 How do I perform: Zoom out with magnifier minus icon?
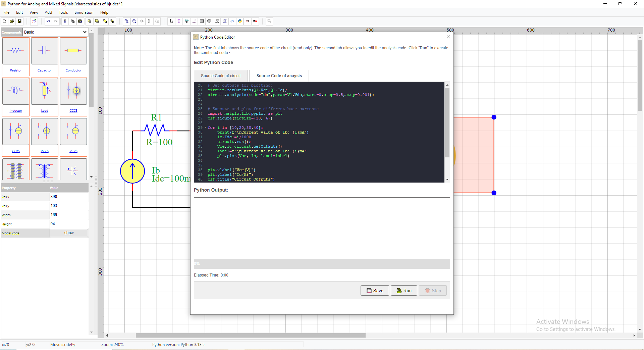pyautogui.click(x=134, y=21)
